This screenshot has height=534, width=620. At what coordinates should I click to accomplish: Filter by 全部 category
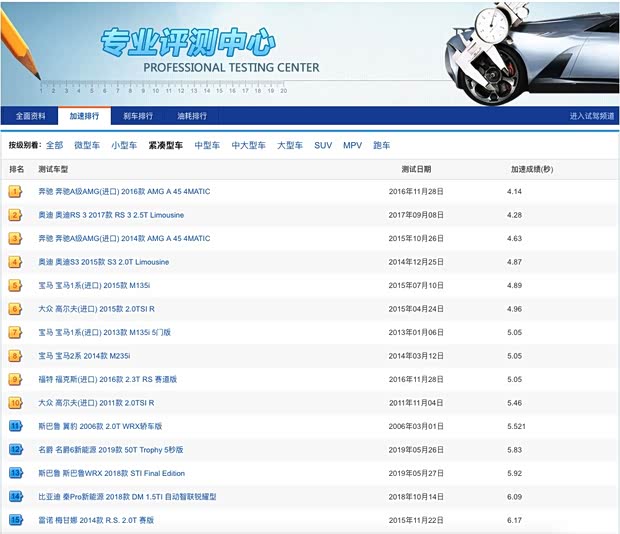[55, 145]
